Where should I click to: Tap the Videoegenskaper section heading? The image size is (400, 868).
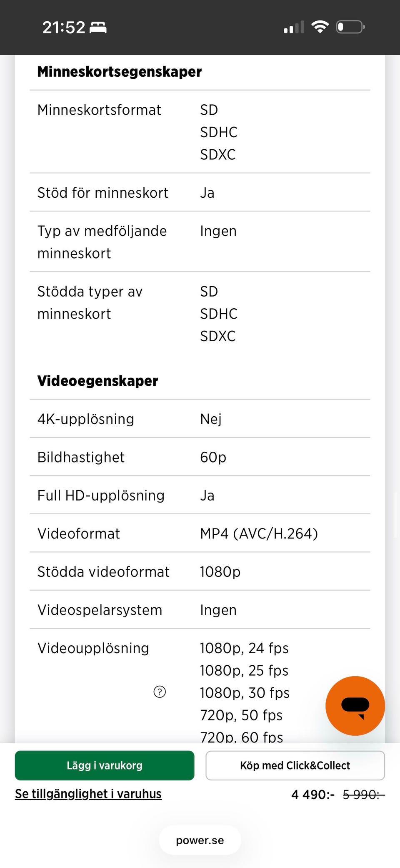98,381
